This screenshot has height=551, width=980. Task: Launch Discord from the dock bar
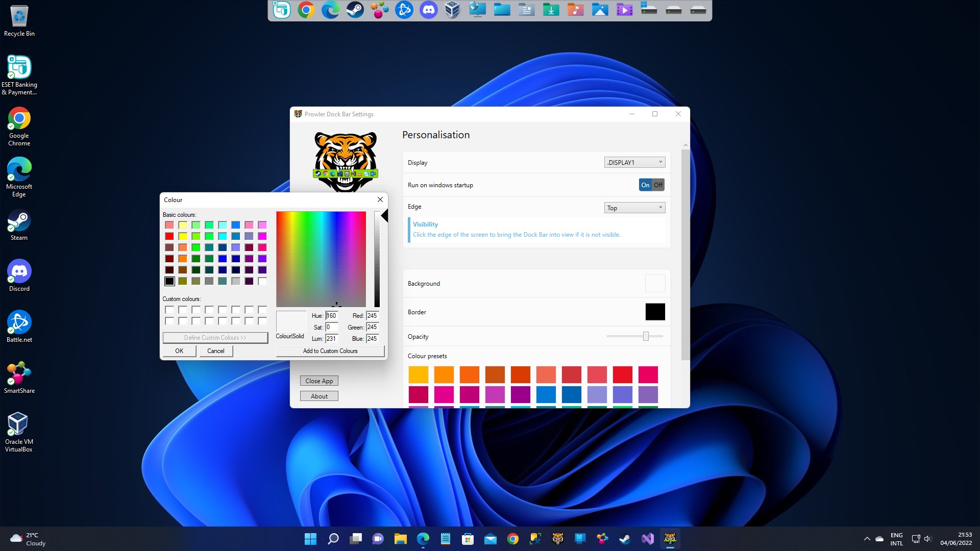pos(428,10)
